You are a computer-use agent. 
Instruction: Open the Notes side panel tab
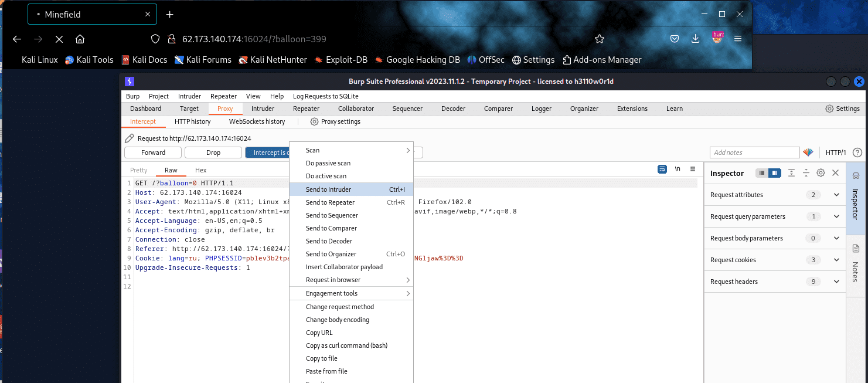pos(856,263)
